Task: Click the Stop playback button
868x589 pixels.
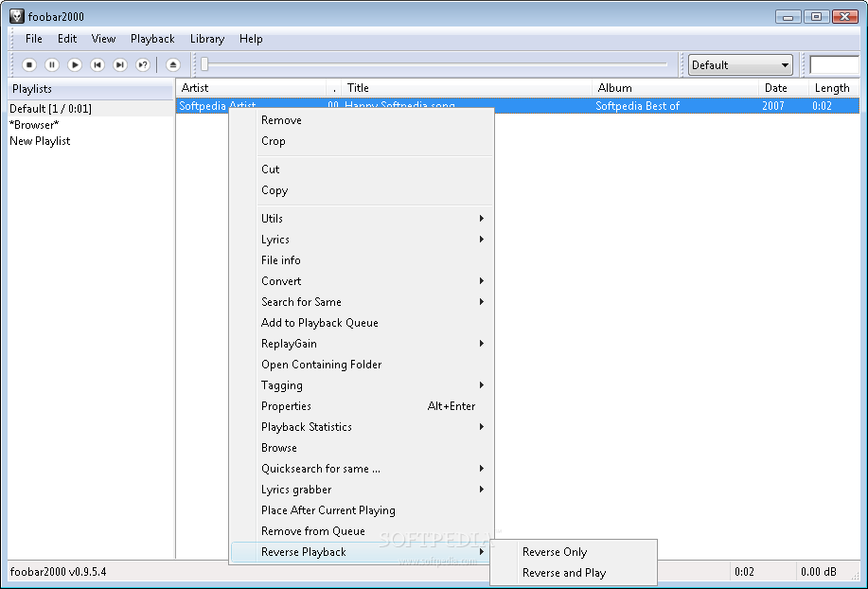Action: click(x=29, y=64)
